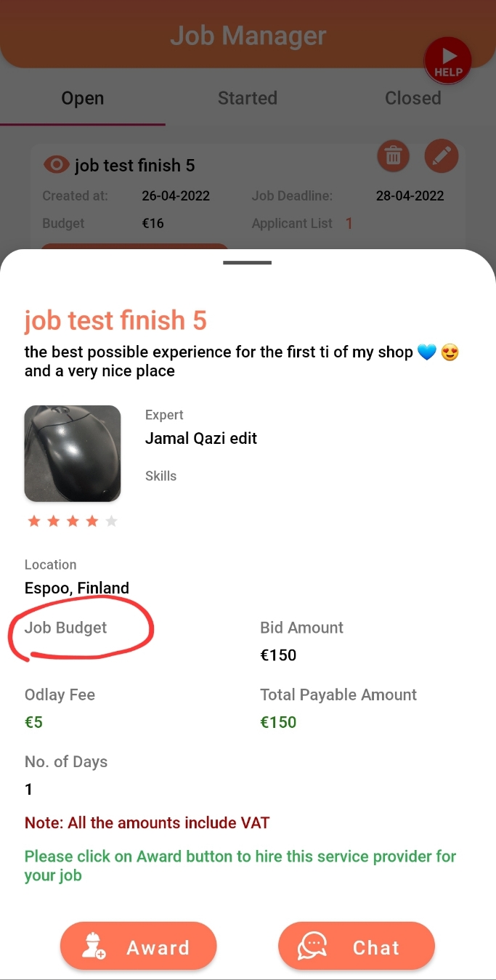Toggle the eye icon beside job title
Screen dimensions: 496x980
coord(57,165)
